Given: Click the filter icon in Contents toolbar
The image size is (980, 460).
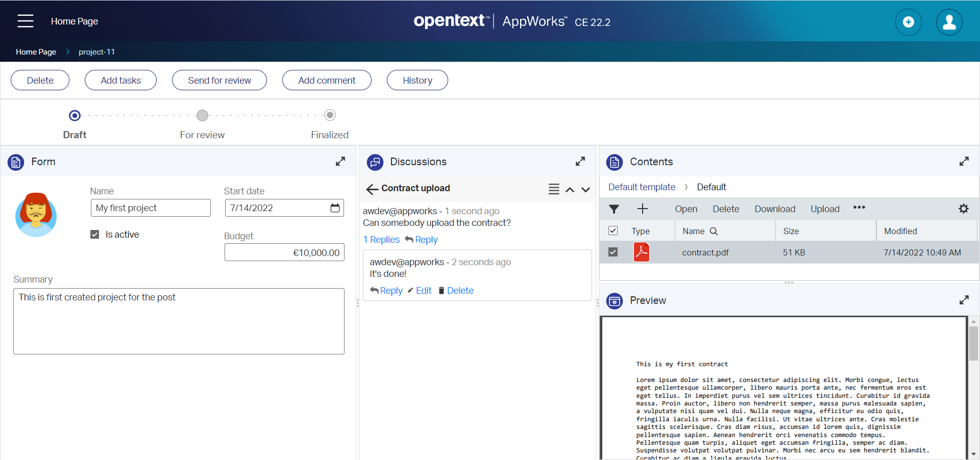Looking at the screenshot, I should click(614, 209).
